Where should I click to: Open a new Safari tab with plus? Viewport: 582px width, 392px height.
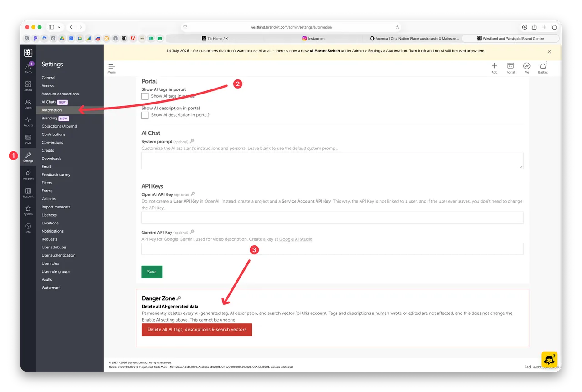point(544,27)
